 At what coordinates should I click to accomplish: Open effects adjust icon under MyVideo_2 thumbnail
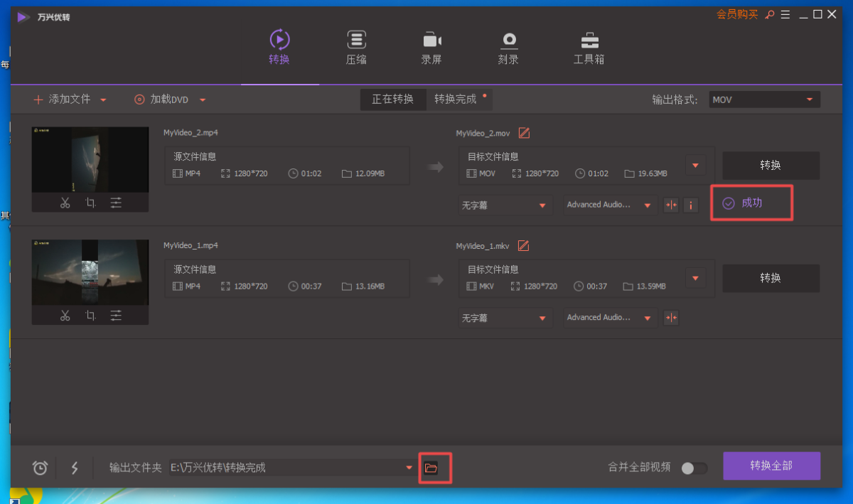[x=116, y=203]
